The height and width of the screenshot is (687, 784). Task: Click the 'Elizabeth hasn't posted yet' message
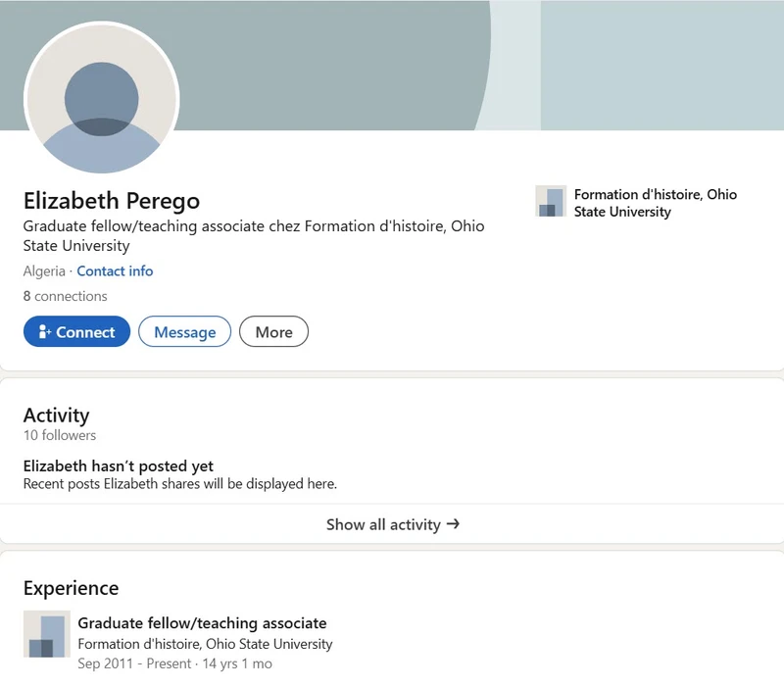118,466
